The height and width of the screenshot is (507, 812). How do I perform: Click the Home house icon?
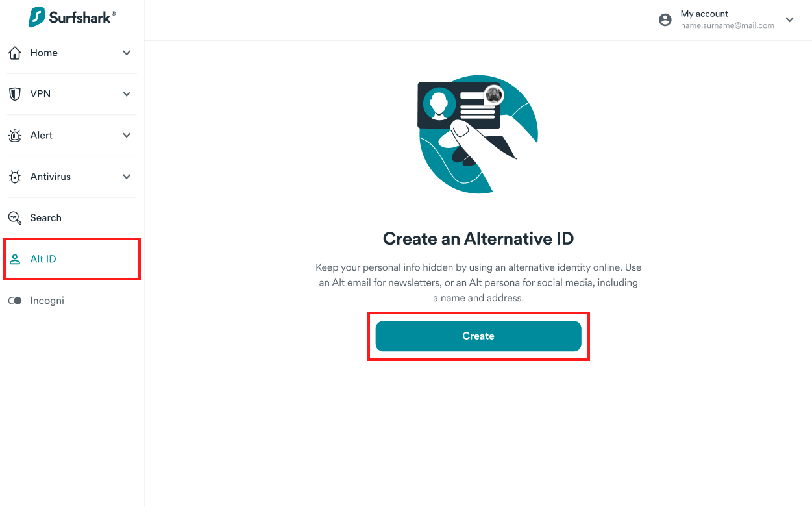tap(14, 53)
